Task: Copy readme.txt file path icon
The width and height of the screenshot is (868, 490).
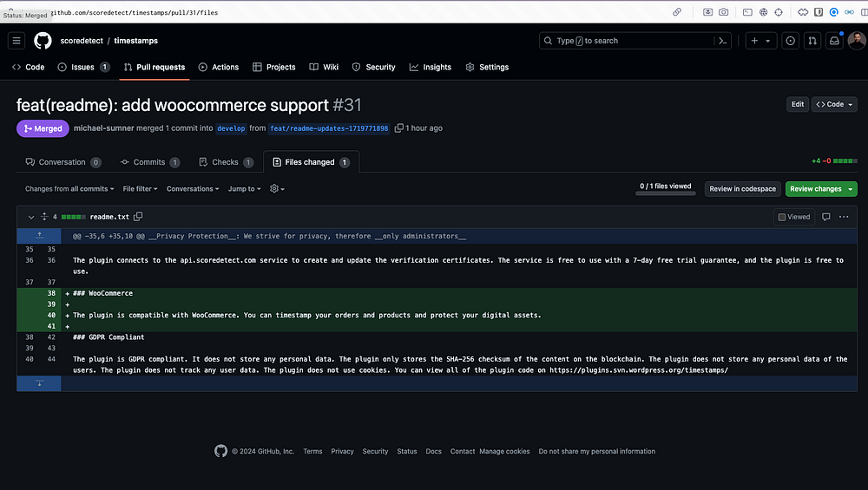Action: click(x=138, y=216)
